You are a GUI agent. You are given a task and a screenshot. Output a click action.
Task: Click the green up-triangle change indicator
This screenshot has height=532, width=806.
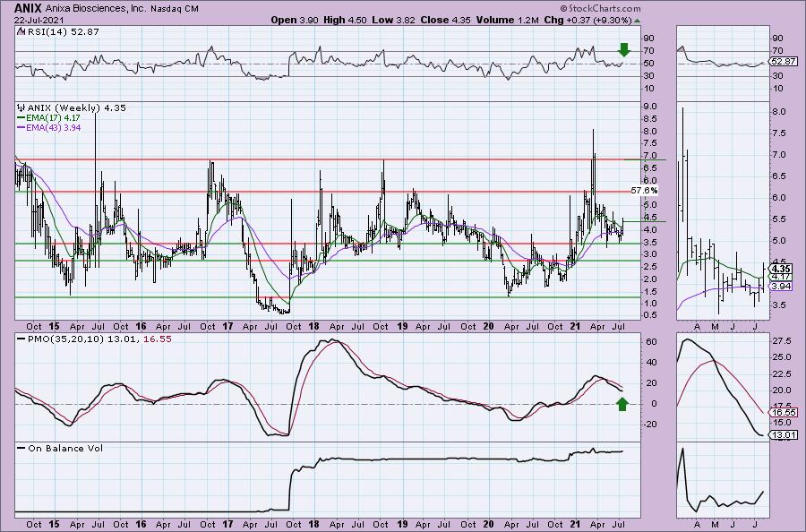point(638,21)
